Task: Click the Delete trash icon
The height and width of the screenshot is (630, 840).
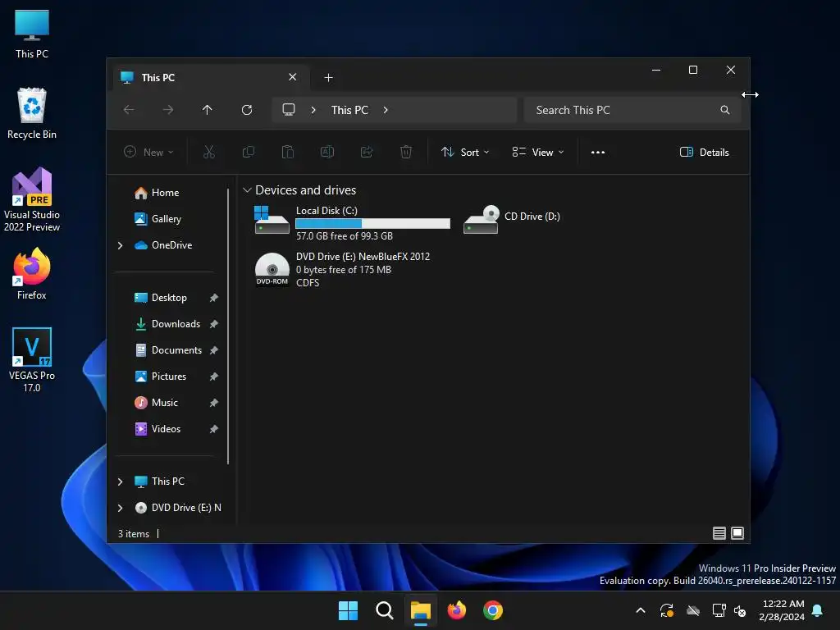Action: point(406,152)
